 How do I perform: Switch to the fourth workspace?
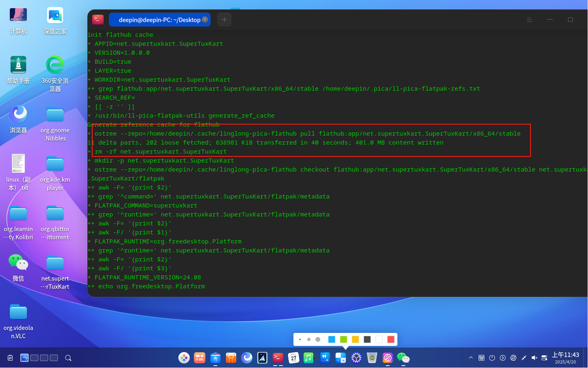pos(54,358)
